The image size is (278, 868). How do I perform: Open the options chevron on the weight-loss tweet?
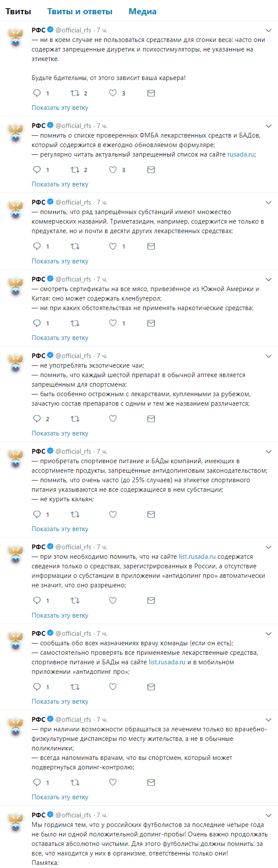pos(268,30)
